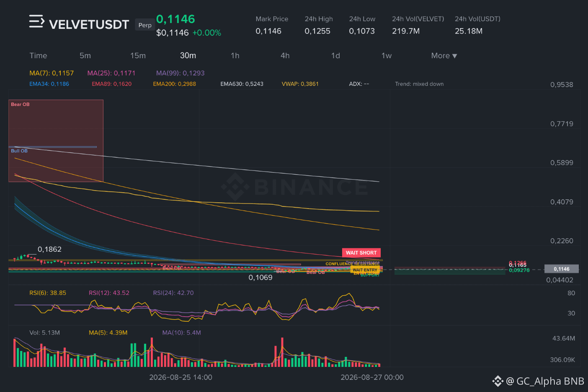588x392 pixels.
Task: Click the RSI(12): 43.52 label
Action: coord(109,293)
